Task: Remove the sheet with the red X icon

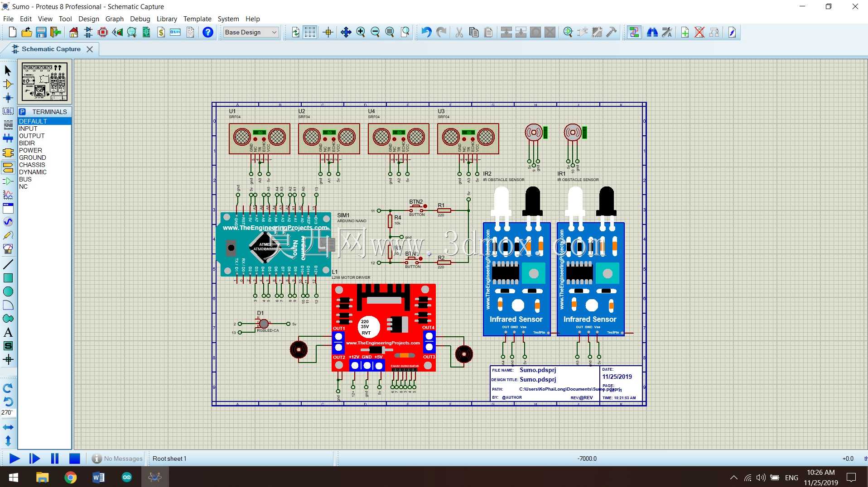Action: tap(699, 32)
